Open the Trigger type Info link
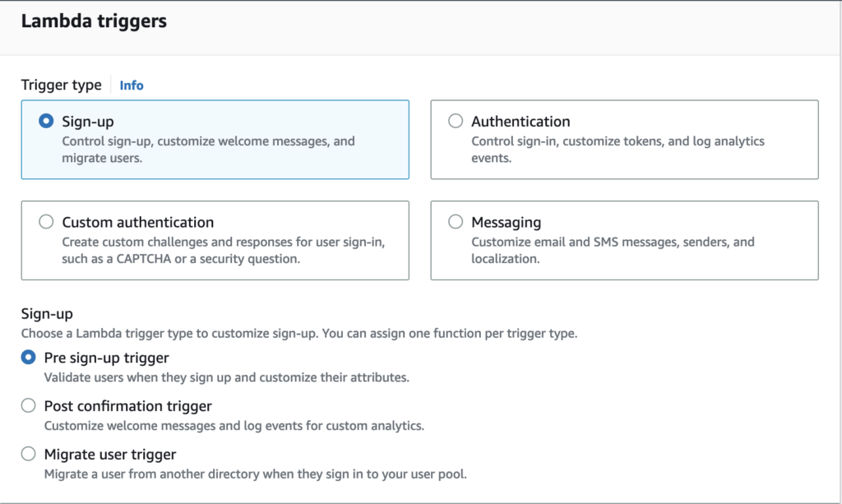This screenshot has width=842, height=504. [x=131, y=85]
